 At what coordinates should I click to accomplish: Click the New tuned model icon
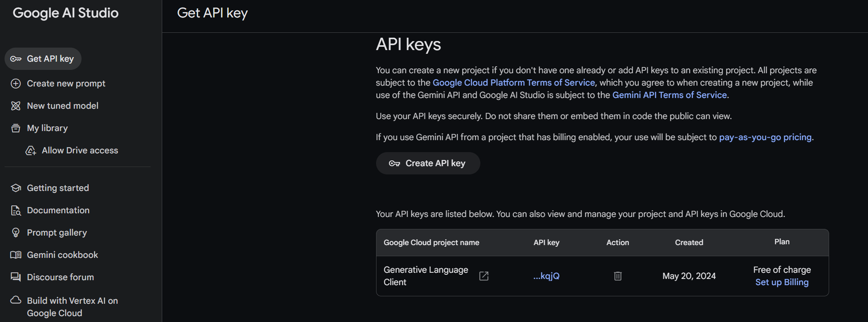point(16,106)
